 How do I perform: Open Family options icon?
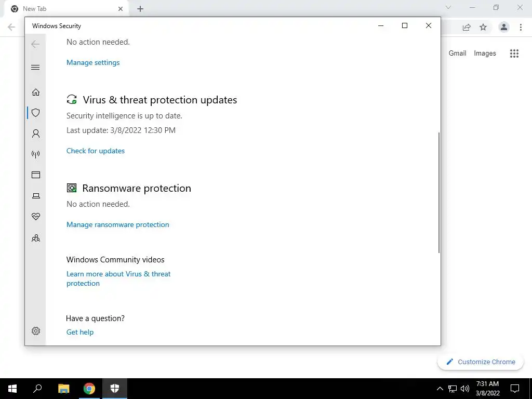point(36,238)
